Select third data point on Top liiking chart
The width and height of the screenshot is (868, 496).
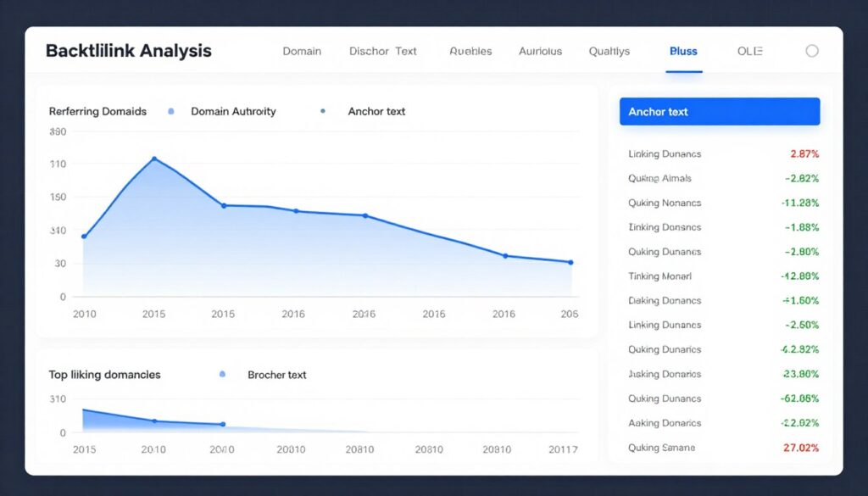click(x=223, y=425)
